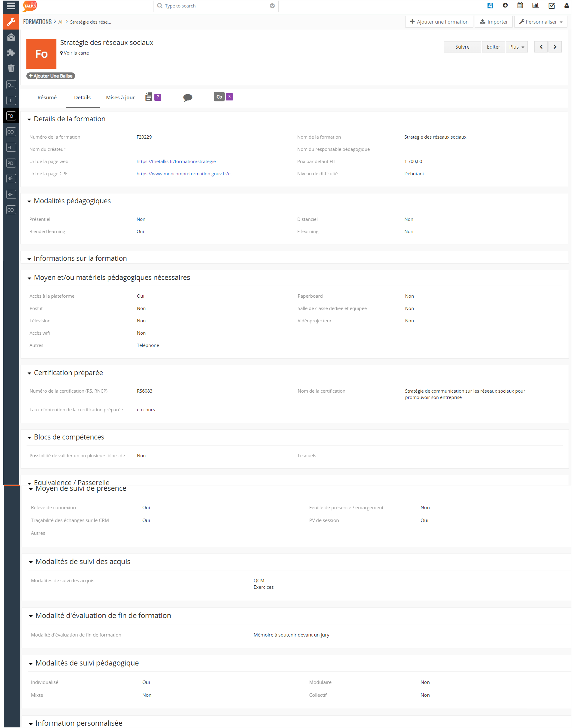This screenshot has height=728, width=572.
Task: Click The Talks logo
Action: coord(30,6)
